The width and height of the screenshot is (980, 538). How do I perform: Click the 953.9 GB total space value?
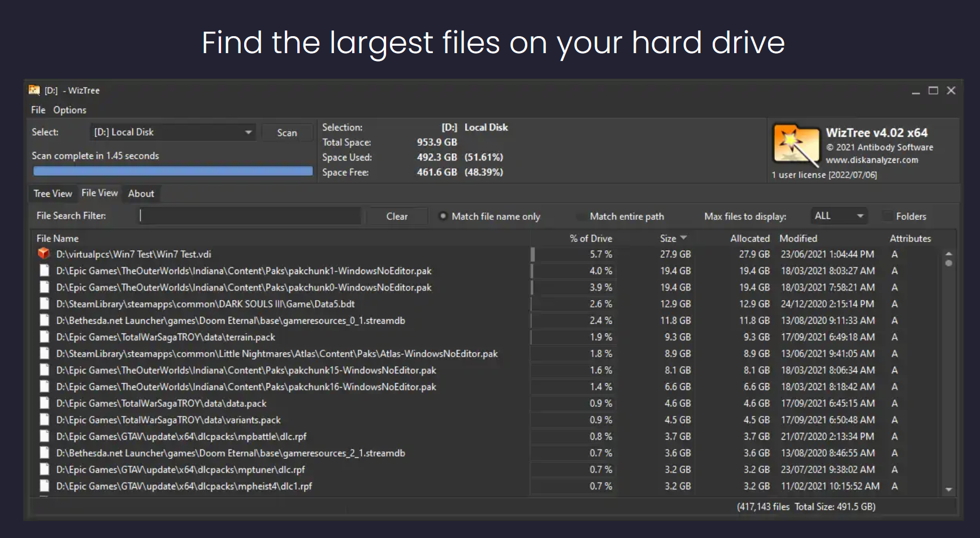[x=437, y=142]
